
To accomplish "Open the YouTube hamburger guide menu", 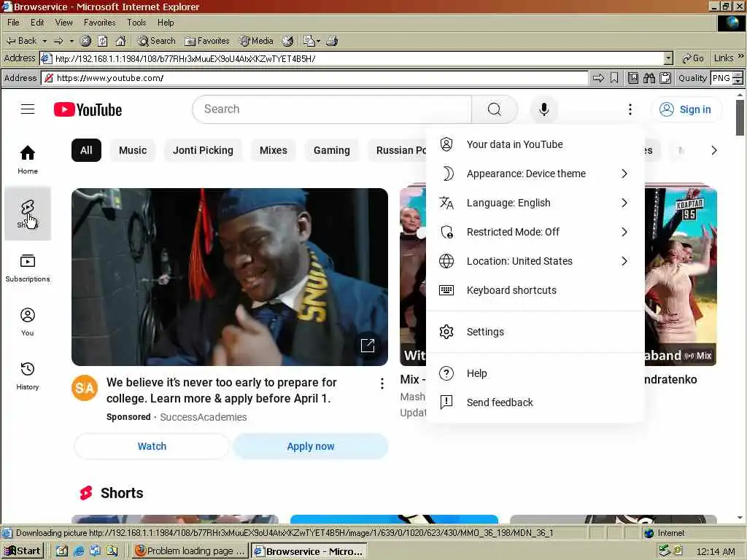I will coord(28,109).
